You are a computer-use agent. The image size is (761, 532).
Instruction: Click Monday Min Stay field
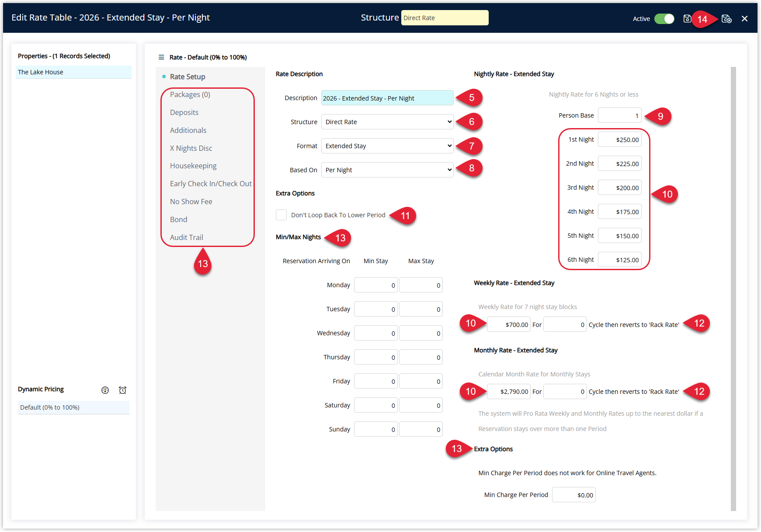point(376,285)
